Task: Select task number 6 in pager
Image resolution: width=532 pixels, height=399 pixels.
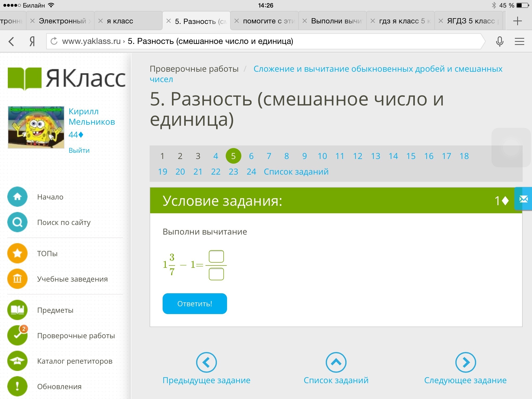Action: [x=251, y=156]
